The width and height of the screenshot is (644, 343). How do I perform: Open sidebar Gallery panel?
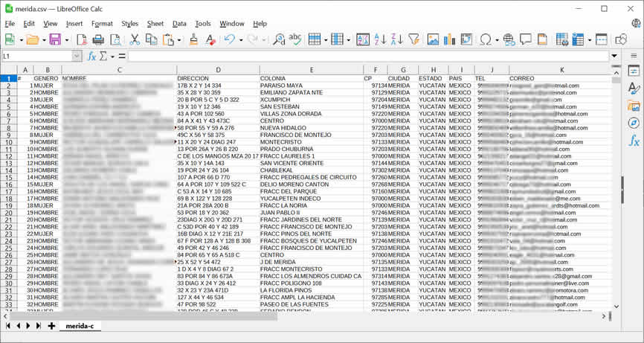click(634, 106)
